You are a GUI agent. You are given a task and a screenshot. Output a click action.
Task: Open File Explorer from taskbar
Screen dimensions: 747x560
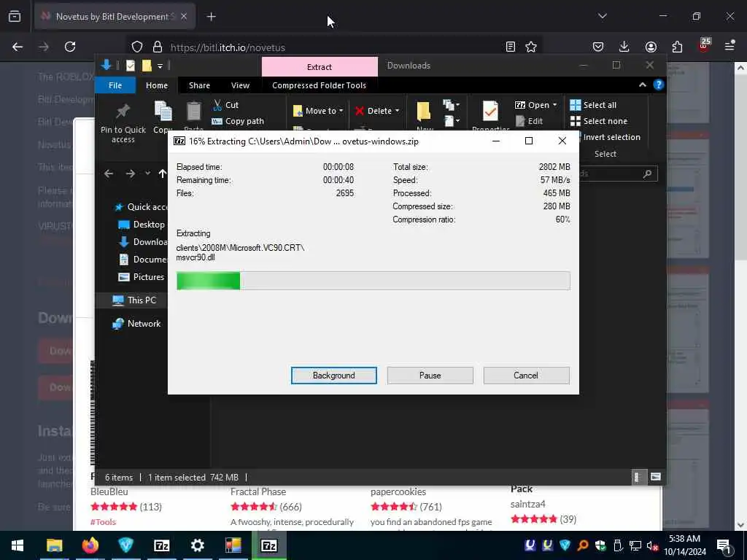[x=54, y=545]
